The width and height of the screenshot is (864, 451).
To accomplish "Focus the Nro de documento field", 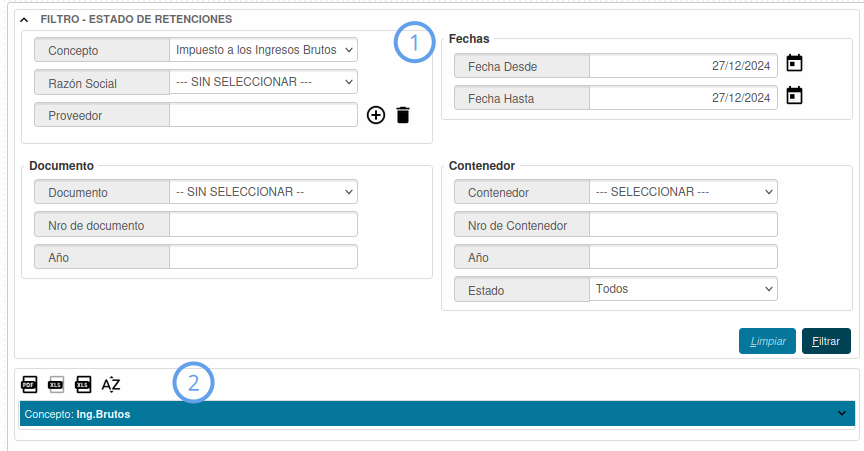I will (263, 225).
